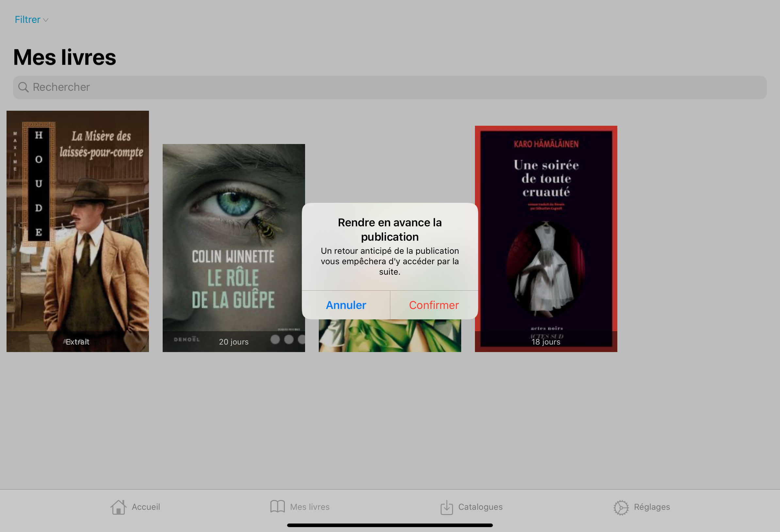Switch to the Accueil tab label
The image size is (780, 532).
click(146, 507)
